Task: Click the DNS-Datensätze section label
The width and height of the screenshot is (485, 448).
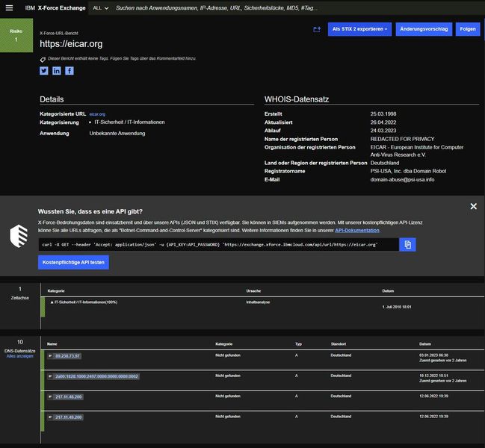Action: point(19,351)
